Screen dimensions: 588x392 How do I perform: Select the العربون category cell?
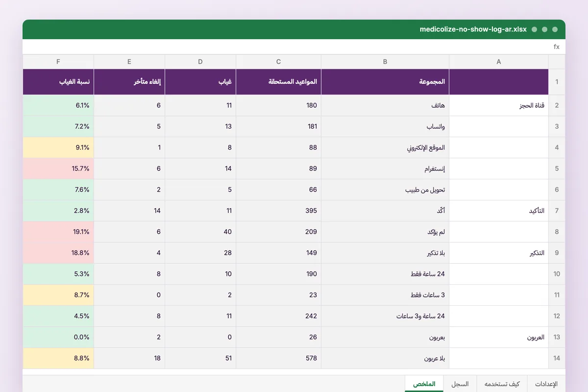pos(499,337)
